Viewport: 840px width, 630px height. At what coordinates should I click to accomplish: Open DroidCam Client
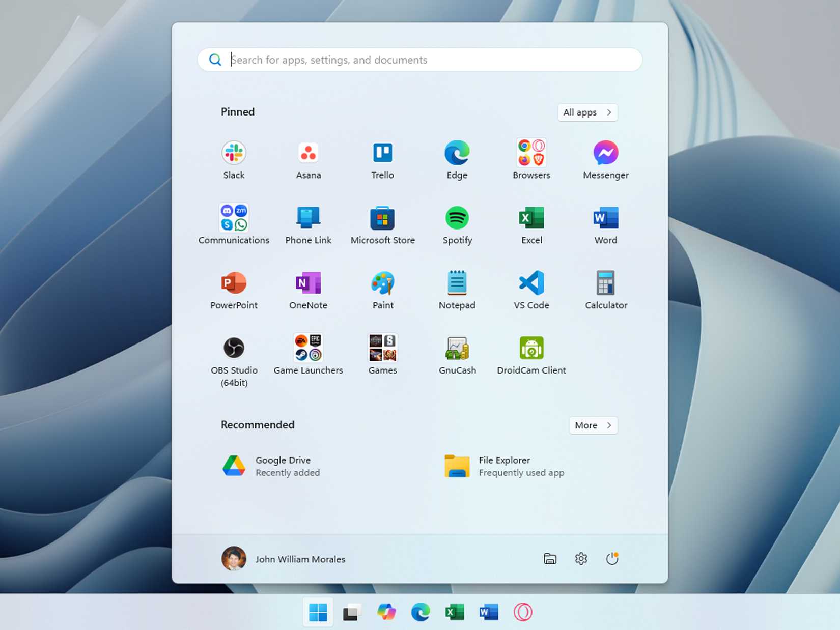(x=531, y=355)
